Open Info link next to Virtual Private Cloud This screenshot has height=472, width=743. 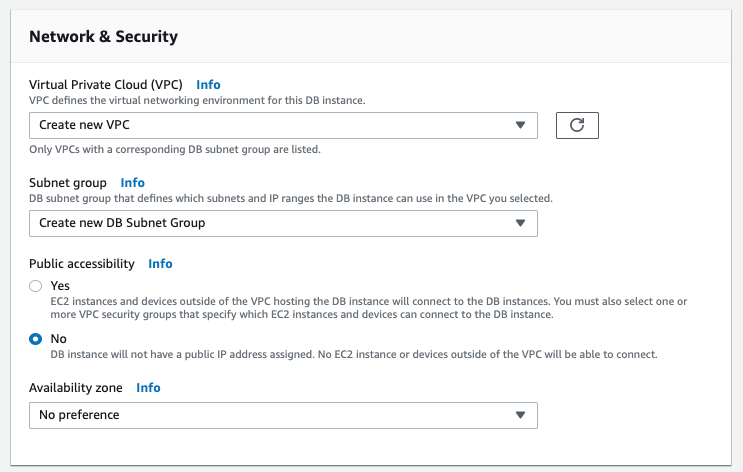coord(208,85)
